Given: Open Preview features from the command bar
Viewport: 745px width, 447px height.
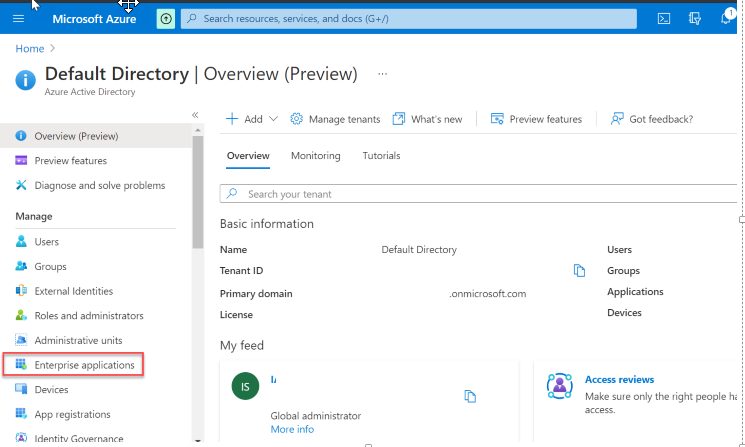Looking at the screenshot, I should tap(536, 119).
